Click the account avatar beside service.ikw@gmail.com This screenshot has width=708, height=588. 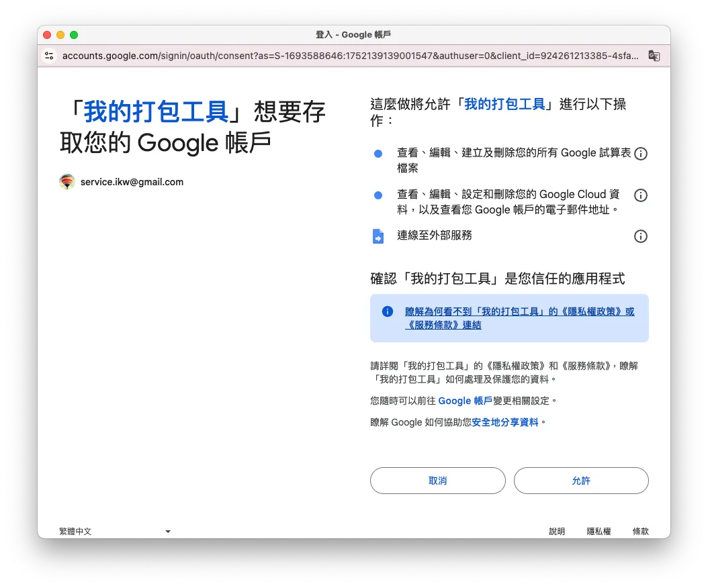pos(67,182)
